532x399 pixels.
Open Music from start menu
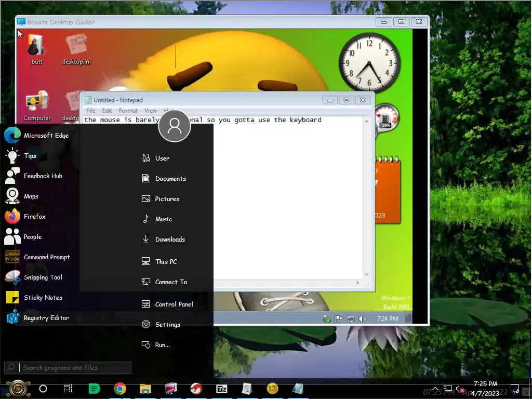click(157, 219)
